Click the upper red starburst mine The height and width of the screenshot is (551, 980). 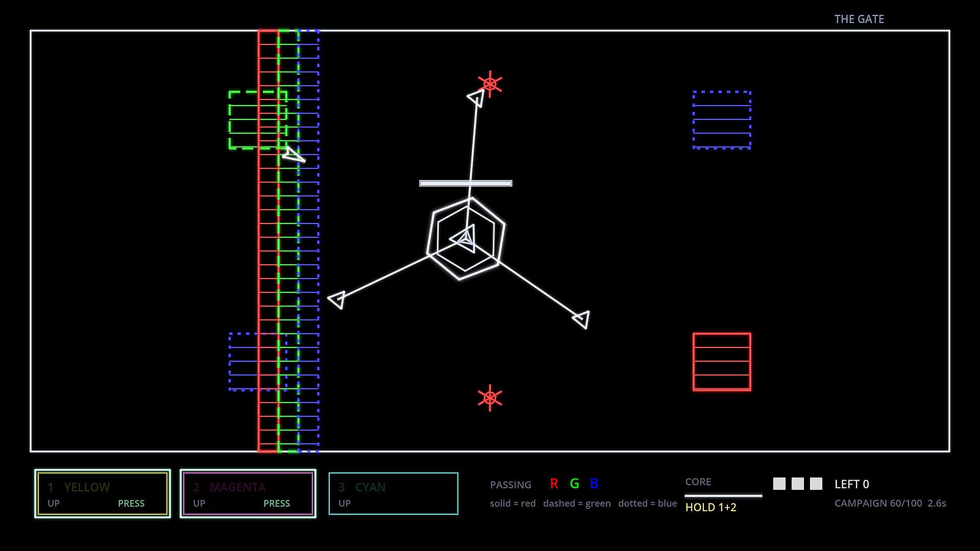490,84
